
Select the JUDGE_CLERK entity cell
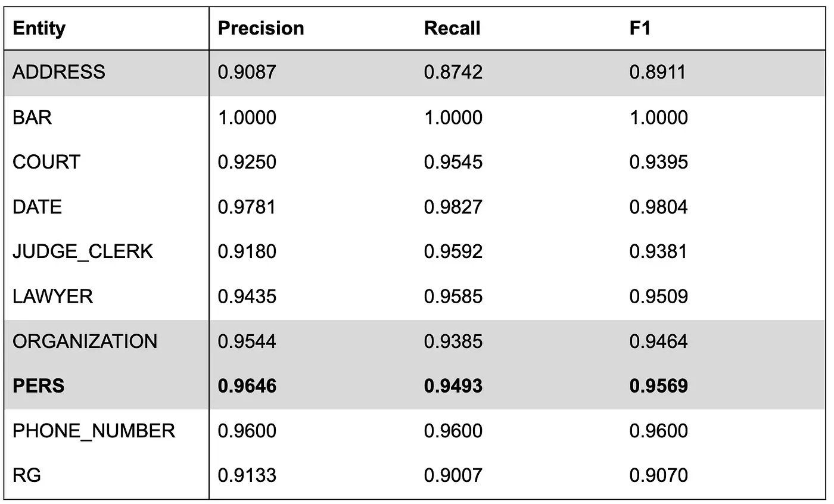(x=83, y=251)
